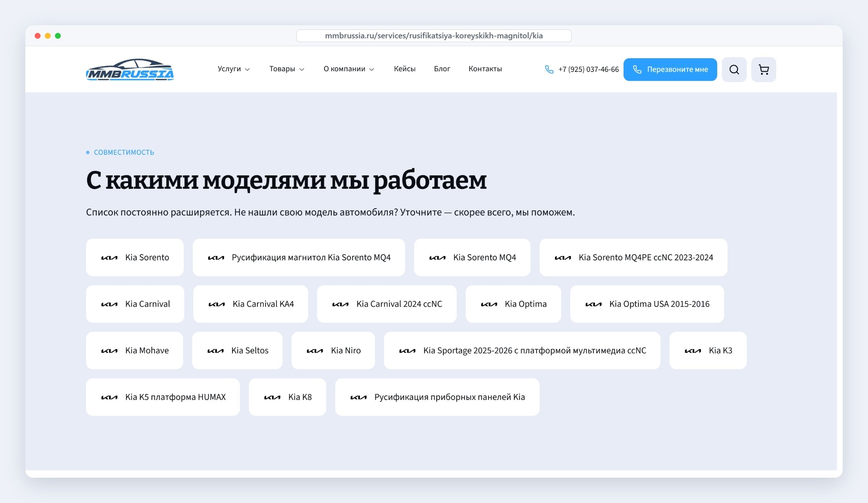868x503 pixels.
Task: Click Kia logo on Kia Mohave card
Action: pyautogui.click(x=109, y=351)
